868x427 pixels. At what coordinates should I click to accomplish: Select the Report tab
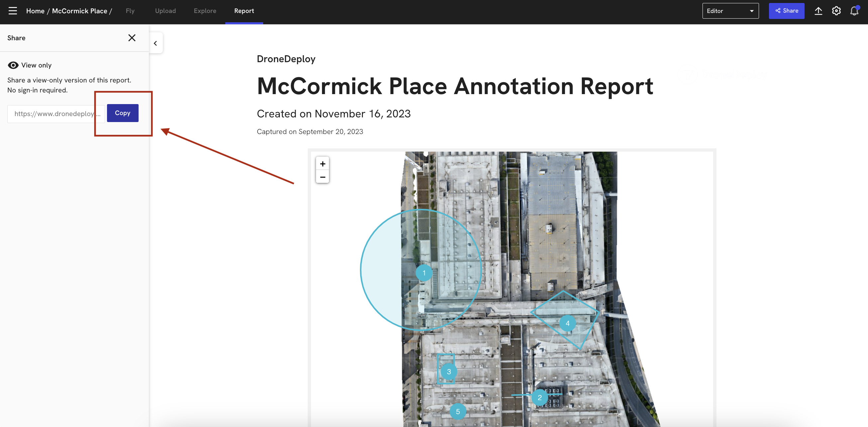click(244, 11)
